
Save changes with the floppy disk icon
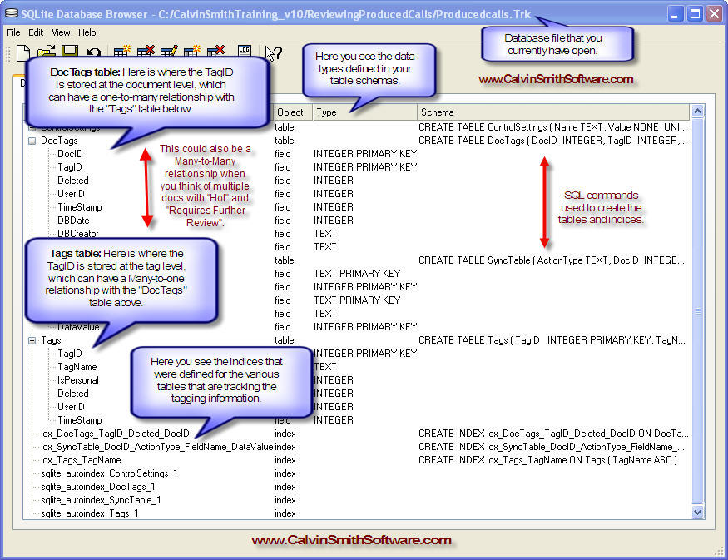pos(70,53)
